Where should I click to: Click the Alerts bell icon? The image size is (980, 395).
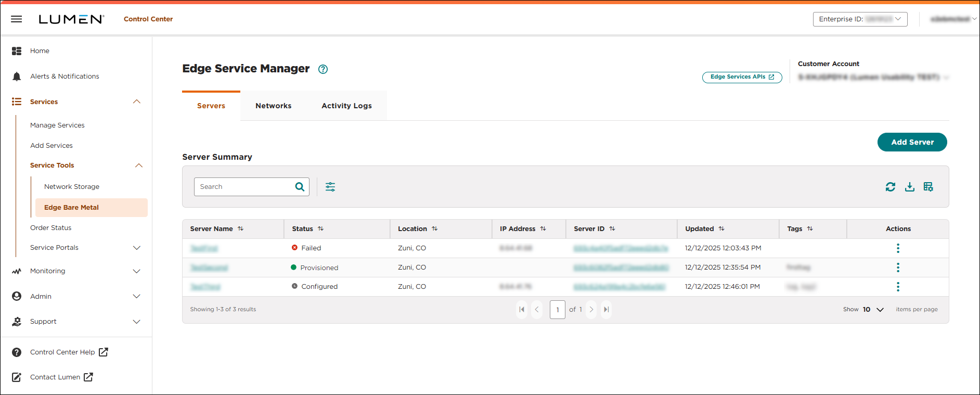(x=17, y=77)
